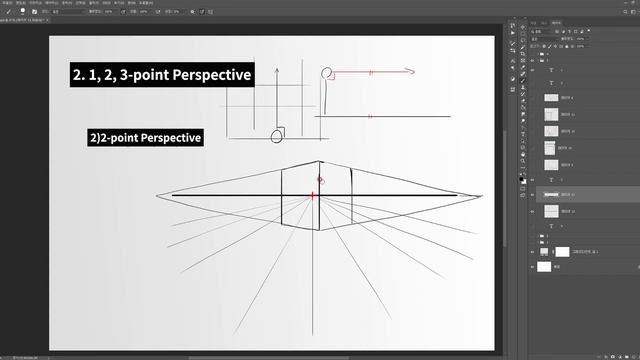
Task: Select the Frame tool
Action: (523, 60)
